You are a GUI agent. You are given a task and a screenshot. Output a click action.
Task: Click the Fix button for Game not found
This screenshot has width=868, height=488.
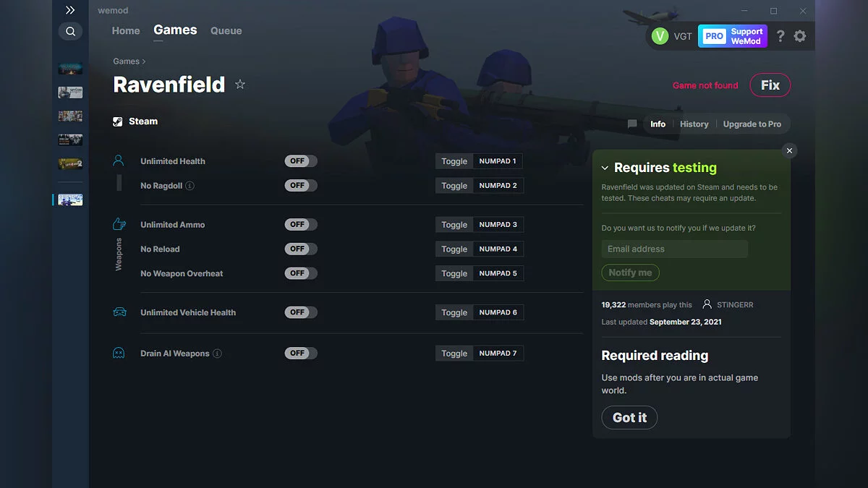pos(770,85)
